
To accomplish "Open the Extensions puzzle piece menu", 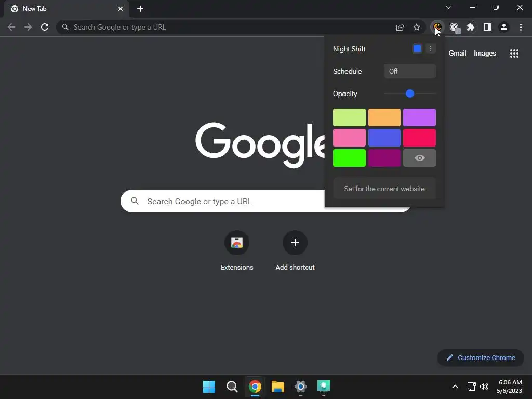I will [471, 27].
